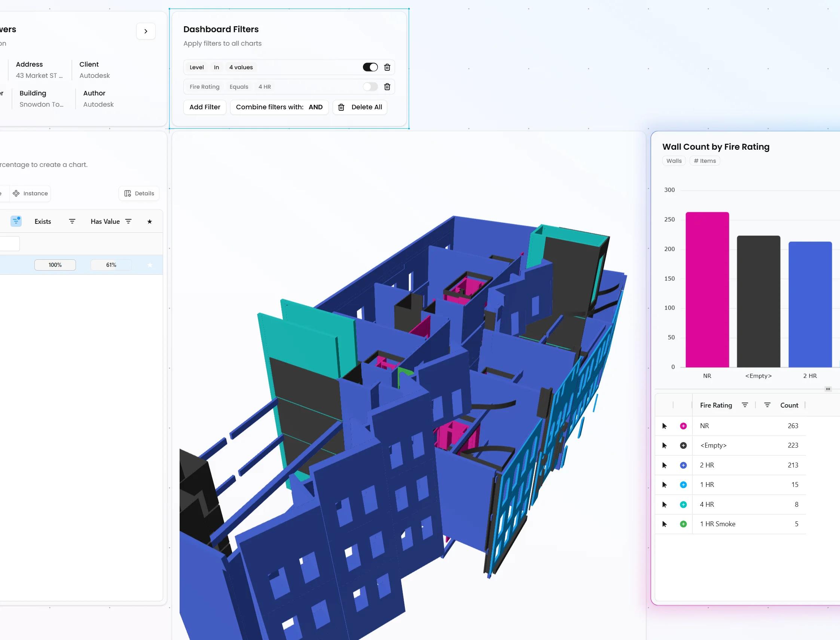Viewport: 840px width, 640px height.
Task: Click the chart resize grip handle
Action: click(x=828, y=389)
